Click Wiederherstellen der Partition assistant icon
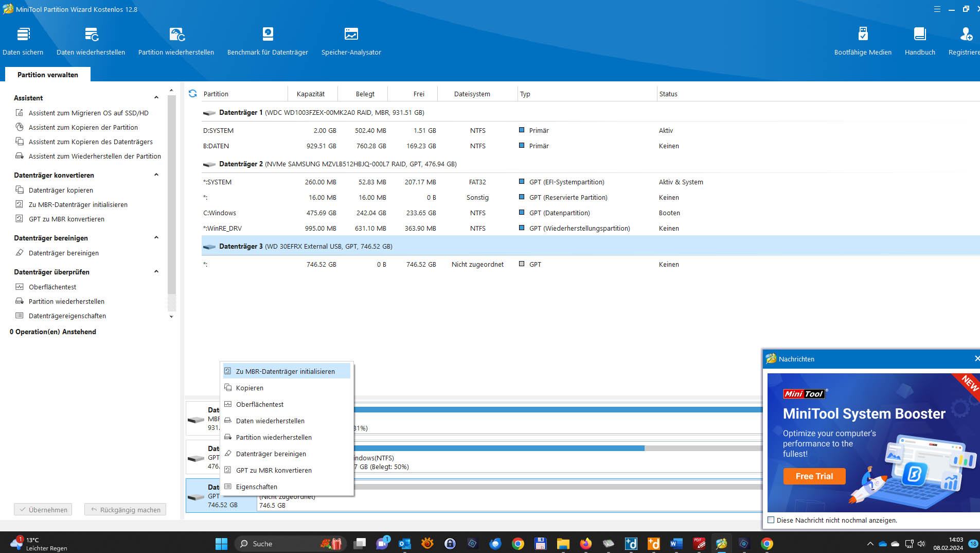980x553 pixels. 20,156
